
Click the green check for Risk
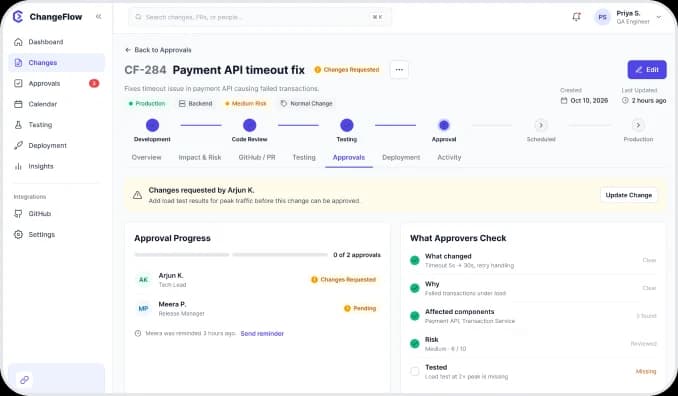click(x=414, y=344)
